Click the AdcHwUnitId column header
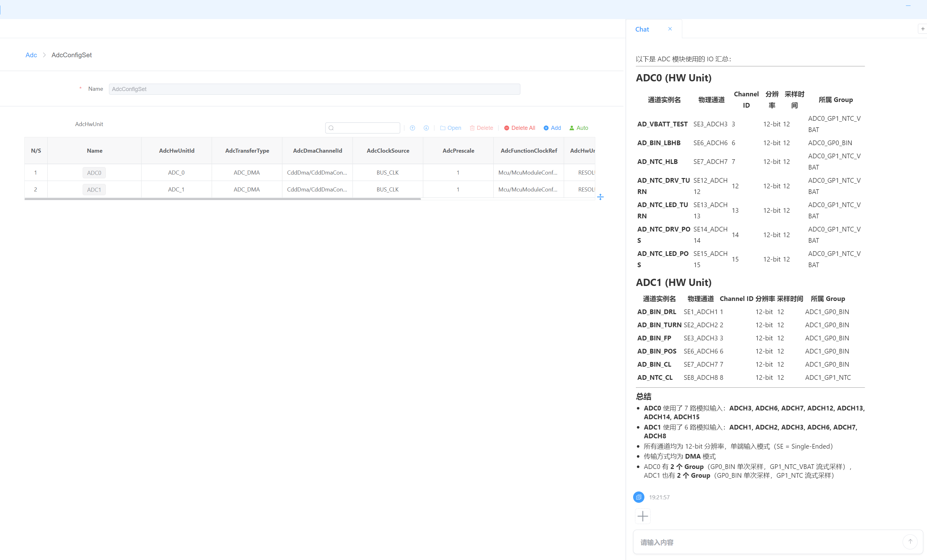927x560 pixels. pyautogui.click(x=177, y=151)
